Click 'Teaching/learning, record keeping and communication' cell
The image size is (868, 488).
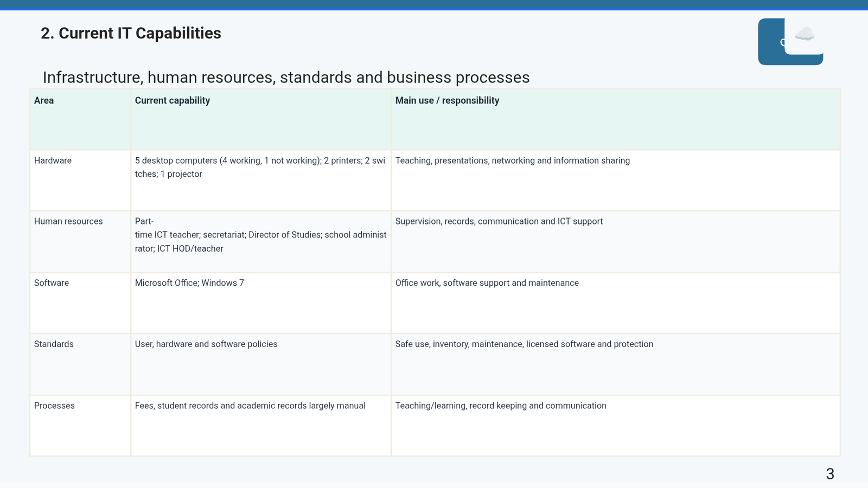pyautogui.click(x=616, y=426)
